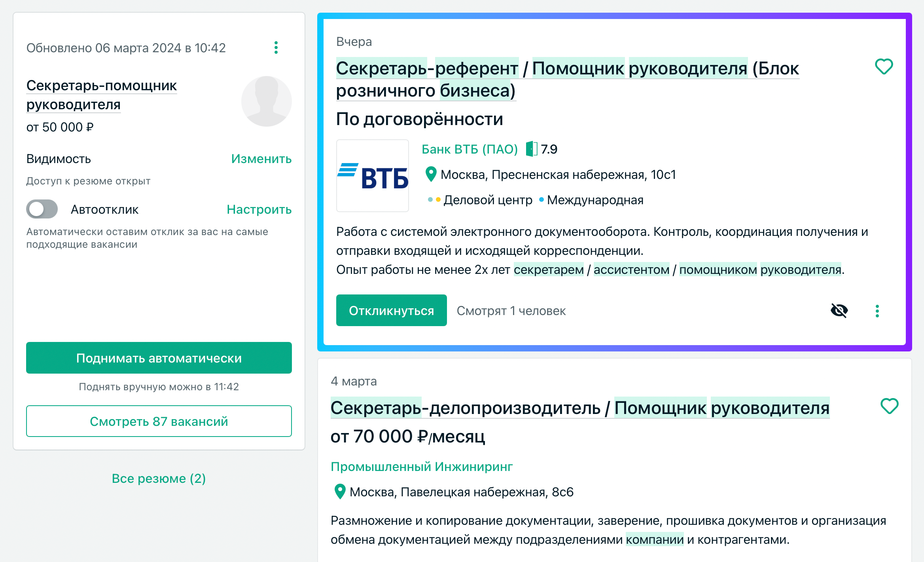Click the resume profile avatar placeholder

(x=267, y=101)
